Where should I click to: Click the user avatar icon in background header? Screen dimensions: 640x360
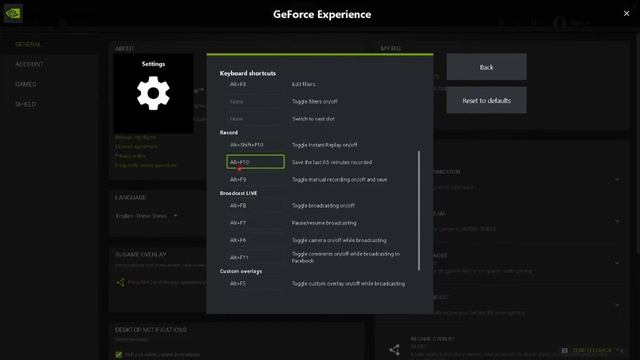click(559, 22)
